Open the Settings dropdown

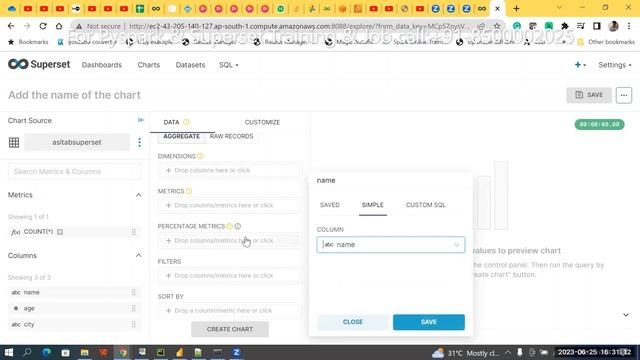coord(615,65)
